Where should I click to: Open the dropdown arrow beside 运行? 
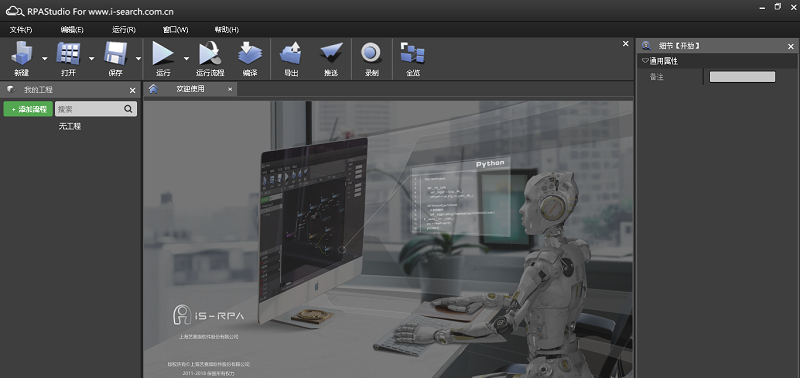tap(186, 59)
